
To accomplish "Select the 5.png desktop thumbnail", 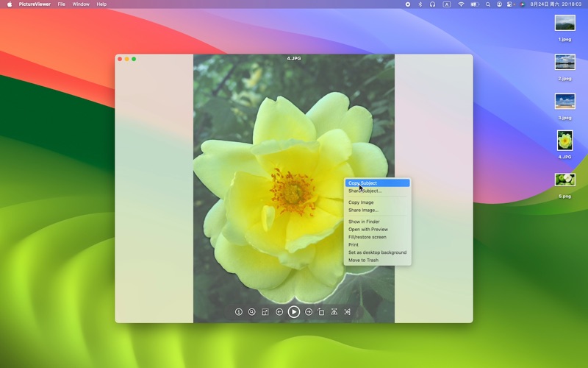I will pyautogui.click(x=564, y=180).
